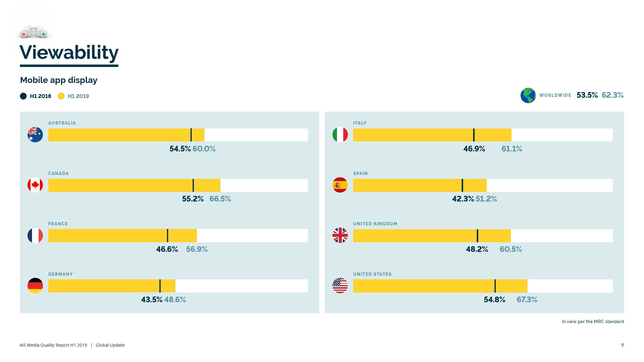Click Canada's 66.5% value label
This screenshot has height=362, width=644.
[220, 199]
